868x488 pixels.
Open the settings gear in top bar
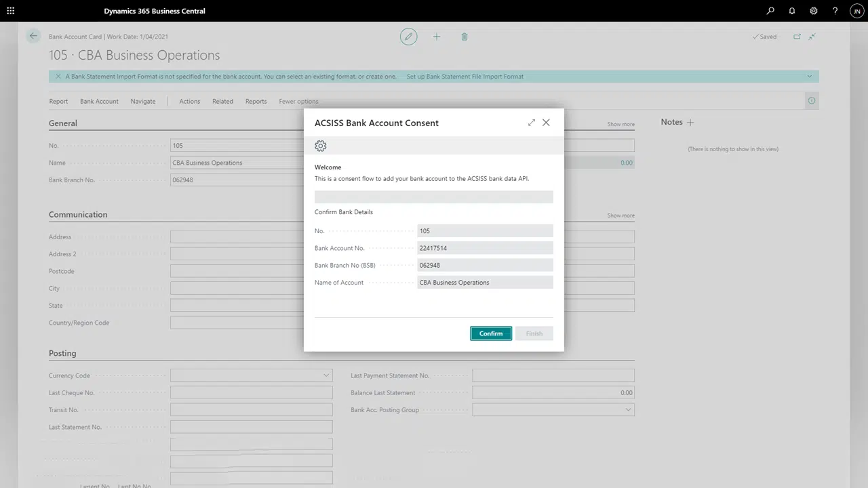[x=814, y=11]
